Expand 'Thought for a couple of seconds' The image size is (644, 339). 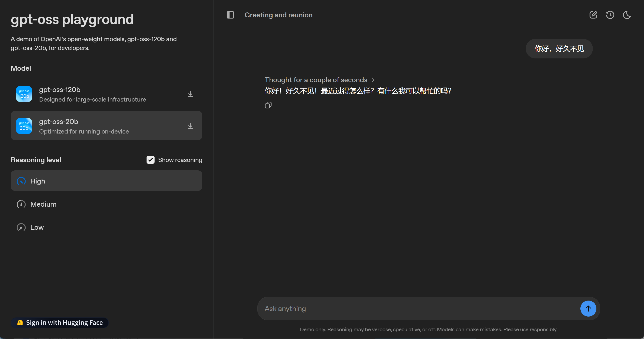320,80
